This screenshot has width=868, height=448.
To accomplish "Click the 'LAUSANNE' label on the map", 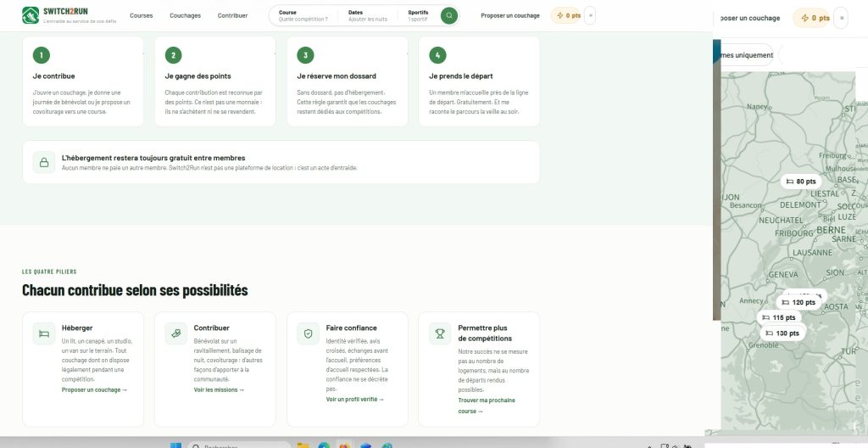I will (812, 252).
